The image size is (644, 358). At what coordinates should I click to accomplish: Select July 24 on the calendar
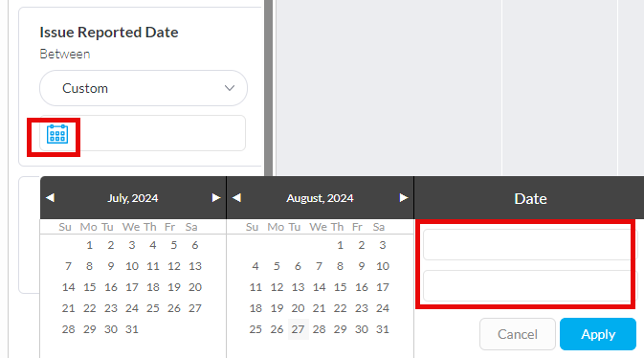point(132,308)
